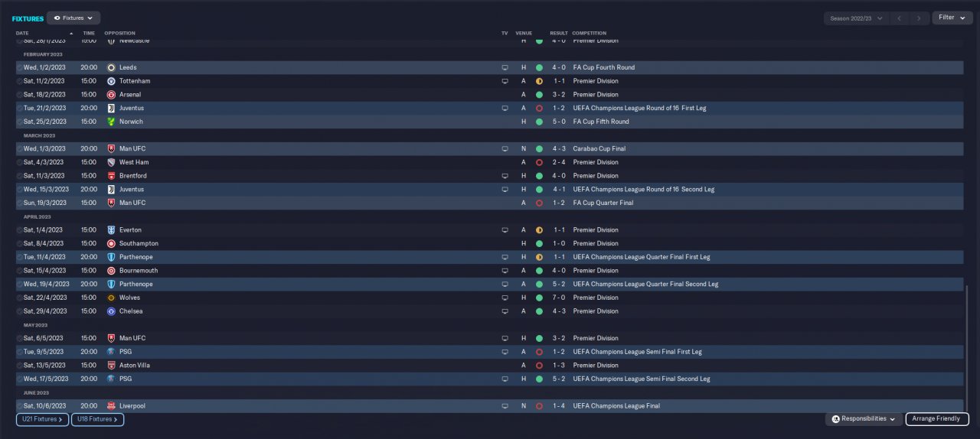Sort by Result column header
This screenshot has width=980, height=439.
click(x=559, y=33)
